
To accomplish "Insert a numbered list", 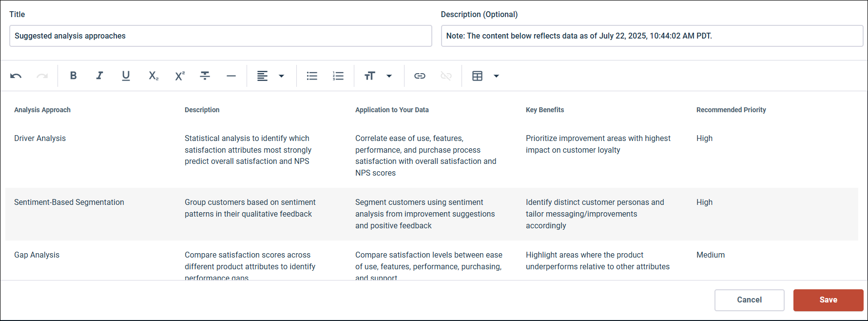I will click(x=338, y=76).
